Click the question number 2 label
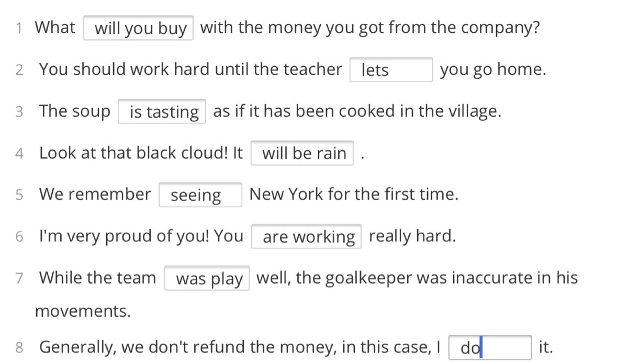 pyautogui.click(x=19, y=70)
